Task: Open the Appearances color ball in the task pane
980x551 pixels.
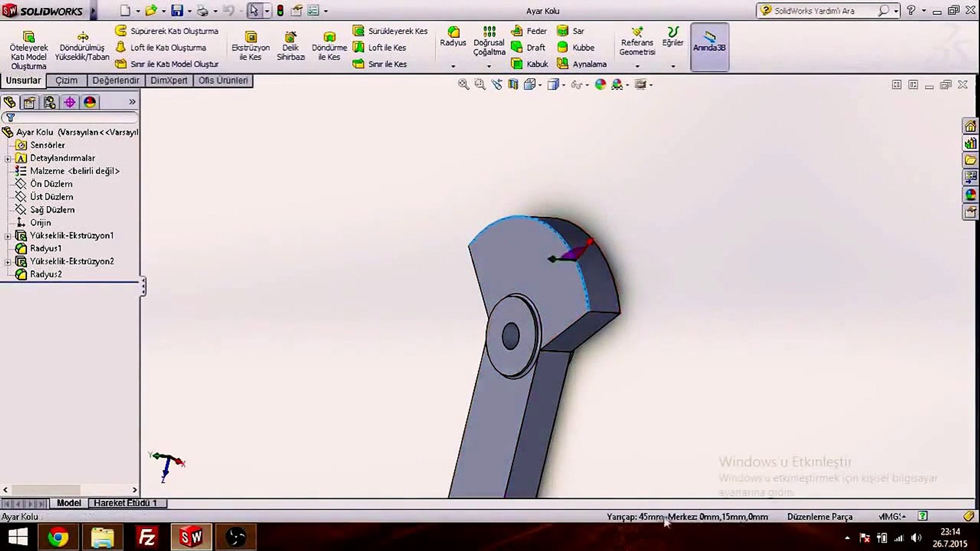Action: 970,194
